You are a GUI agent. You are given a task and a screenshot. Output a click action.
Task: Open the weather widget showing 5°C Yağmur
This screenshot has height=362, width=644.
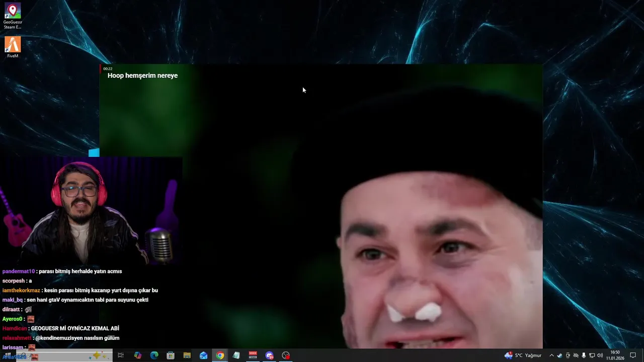point(523,355)
